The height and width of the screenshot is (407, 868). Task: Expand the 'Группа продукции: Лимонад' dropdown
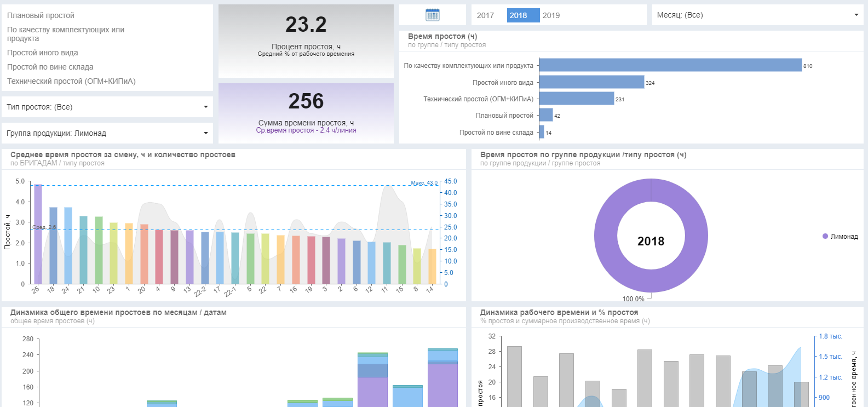[x=107, y=133]
